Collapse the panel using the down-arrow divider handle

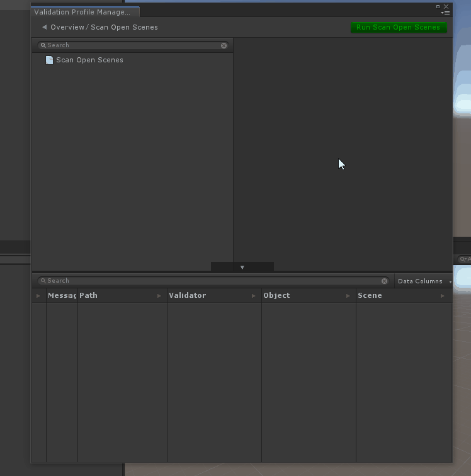242,268
